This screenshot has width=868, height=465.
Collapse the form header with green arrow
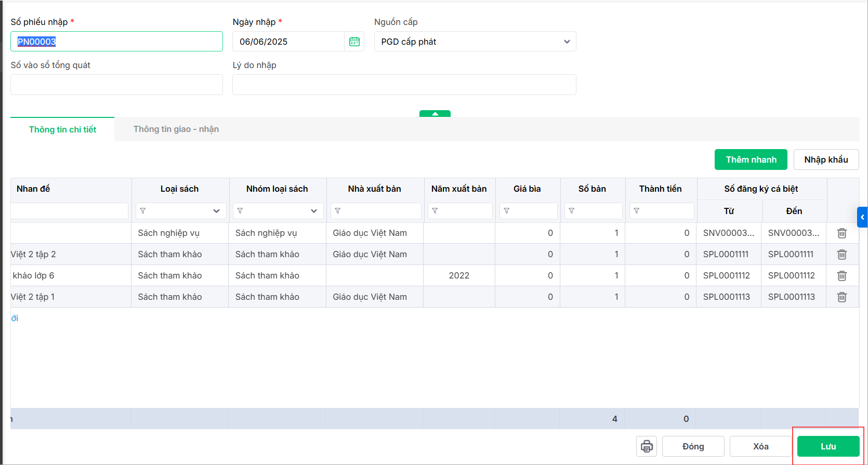point(435,114)
